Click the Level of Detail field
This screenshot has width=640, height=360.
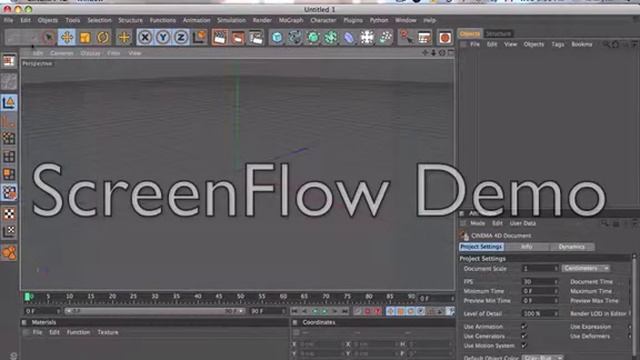(540, 313)
